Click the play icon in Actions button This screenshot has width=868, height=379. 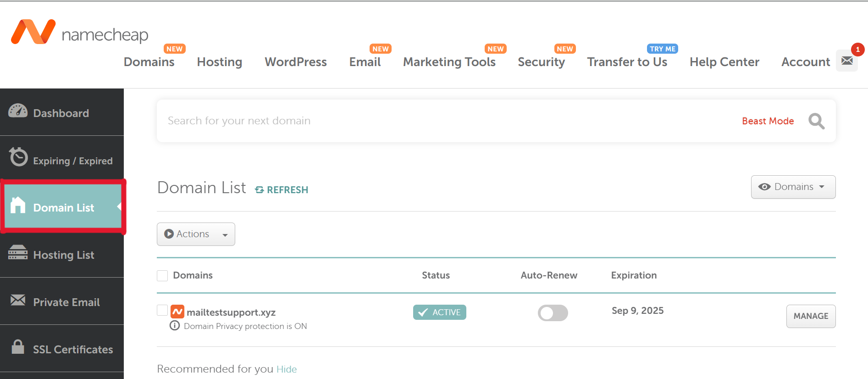tap(169, 234)
